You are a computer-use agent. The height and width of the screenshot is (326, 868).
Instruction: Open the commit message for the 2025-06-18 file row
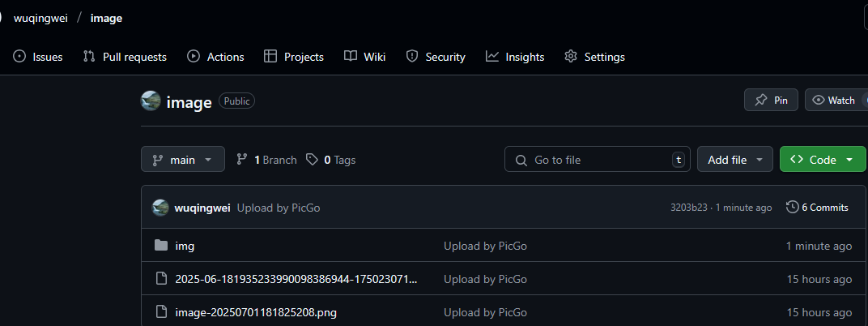coord(486,279)
